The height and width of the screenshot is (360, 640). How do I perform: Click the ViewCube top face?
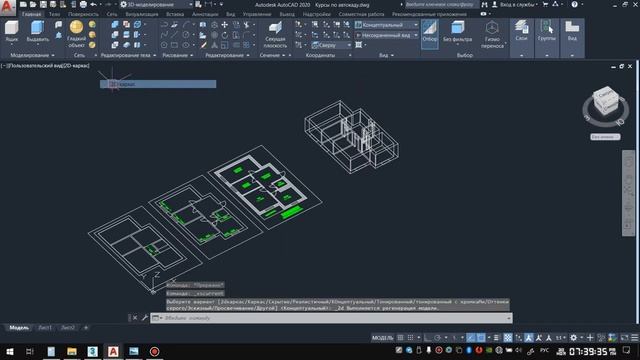[x=606, y=94]
